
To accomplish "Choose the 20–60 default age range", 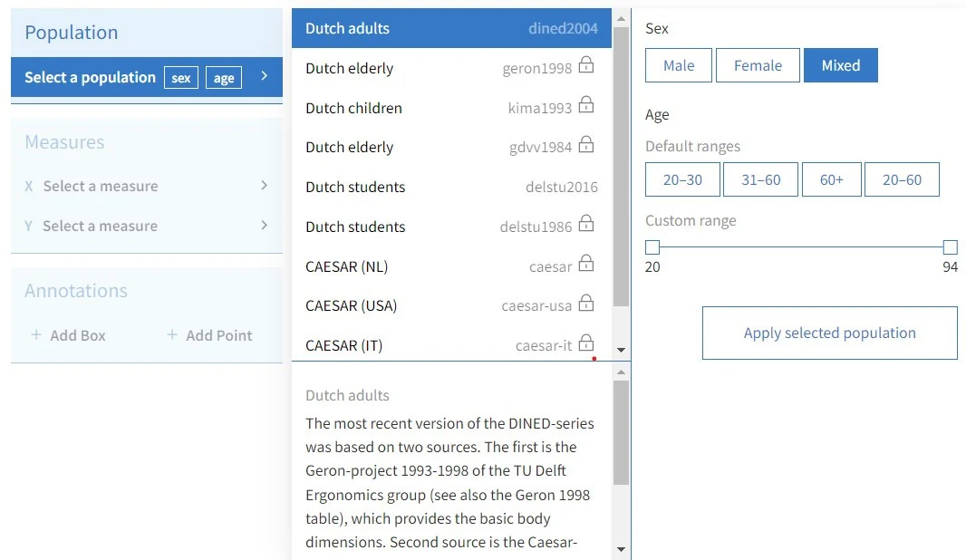I will (x=902, y=179).
